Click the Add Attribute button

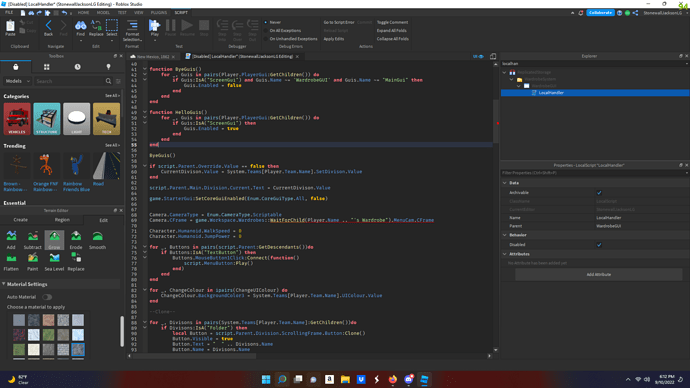(598, 275)
